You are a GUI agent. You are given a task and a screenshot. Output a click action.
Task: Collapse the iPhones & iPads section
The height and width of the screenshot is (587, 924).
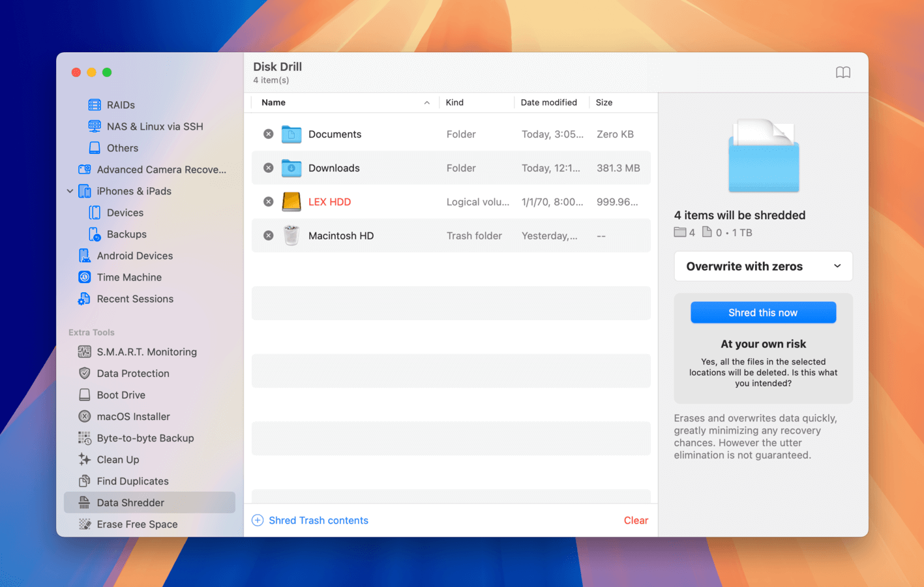[x=70, y=191]
